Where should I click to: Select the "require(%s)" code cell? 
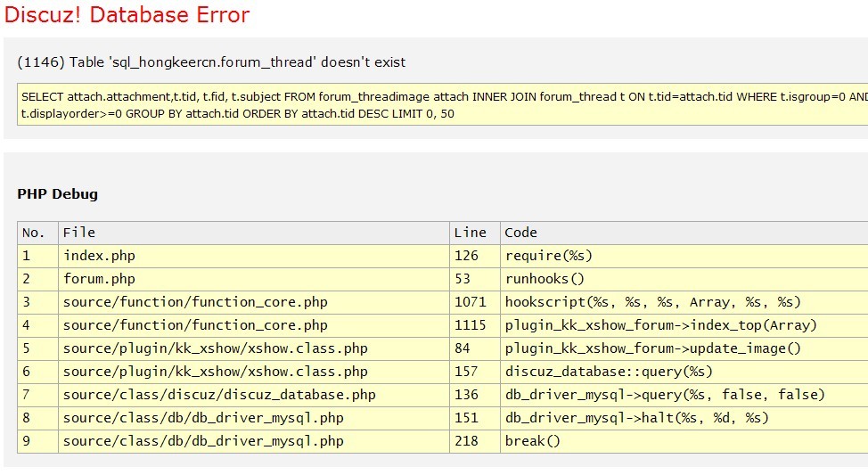click(x=684, y=256)
